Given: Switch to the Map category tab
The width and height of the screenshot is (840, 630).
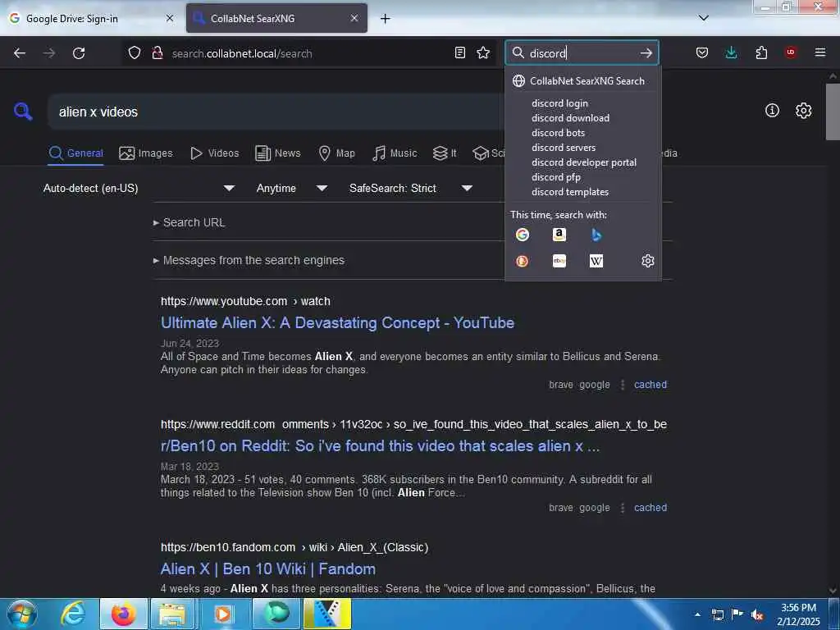Looking at the screenshot, I should pyautogui.click(x=336, y=153).
